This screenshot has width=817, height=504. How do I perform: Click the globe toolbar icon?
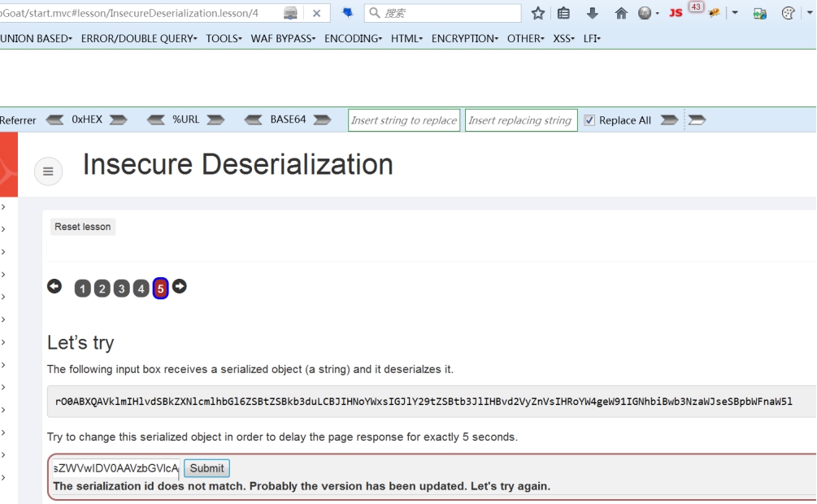645,13
